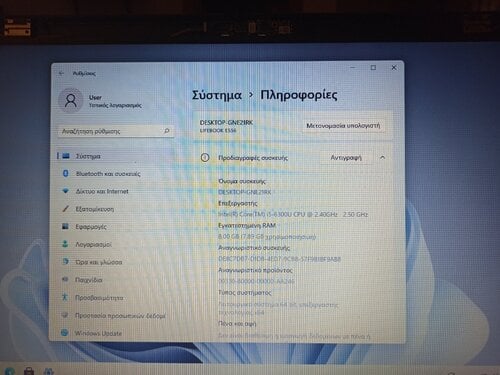This screenshot has height=375, width=500.
Task: Focus the Αναζήτηση ρύθμισης search field
Action: [x=115, y=131]
